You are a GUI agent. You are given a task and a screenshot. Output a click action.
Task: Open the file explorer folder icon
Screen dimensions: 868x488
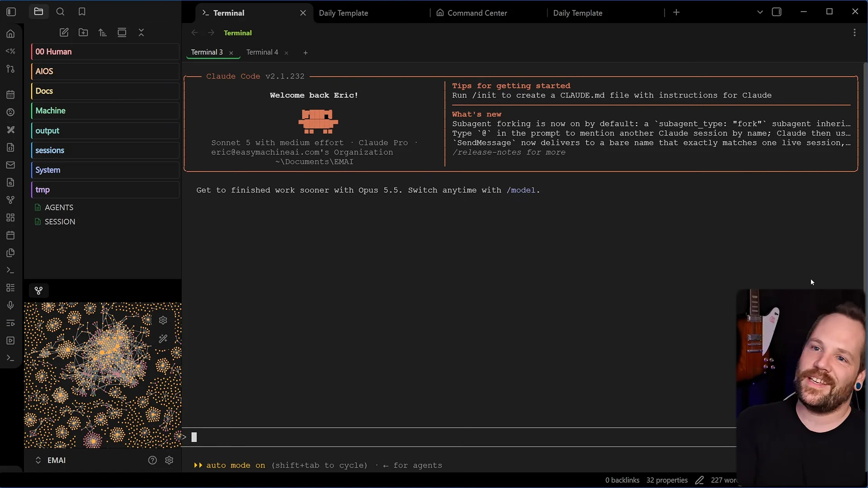pyautogui.click(x=38, y=12)
